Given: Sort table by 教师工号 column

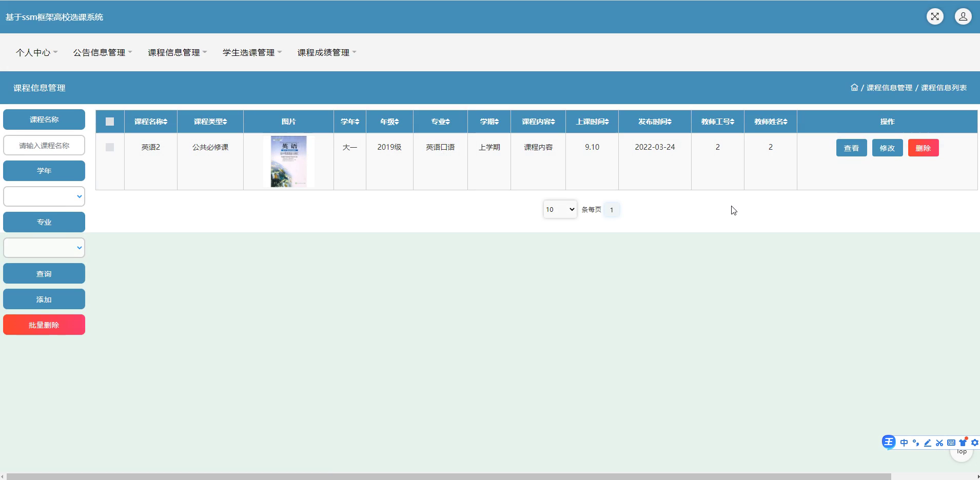Looking at the screenshot, I should 718,122.
